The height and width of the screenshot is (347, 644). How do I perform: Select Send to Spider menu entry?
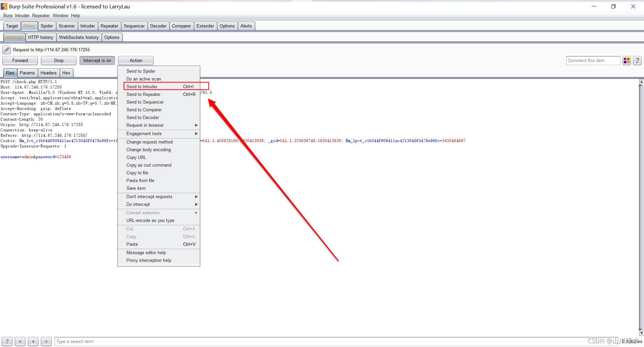(x=159, y=71)
